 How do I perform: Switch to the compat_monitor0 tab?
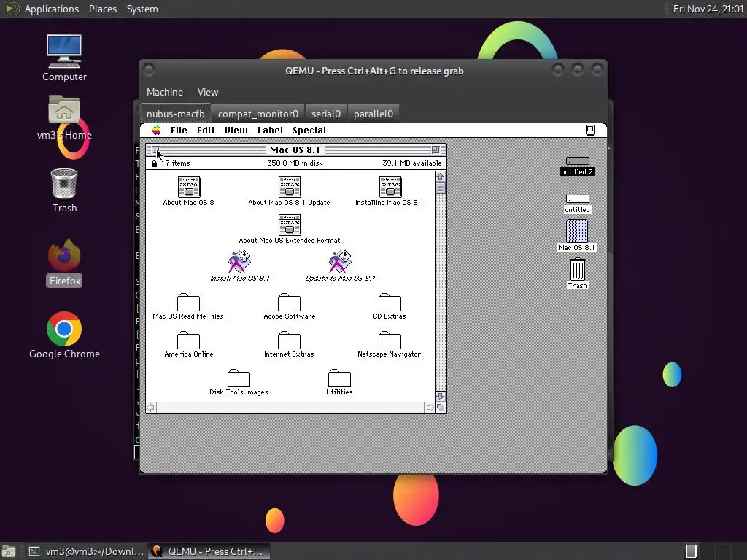click(x=258, y=114)
